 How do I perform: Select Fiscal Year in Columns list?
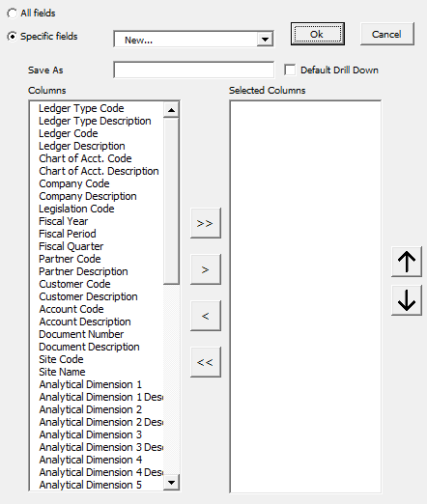pos(96,221)
